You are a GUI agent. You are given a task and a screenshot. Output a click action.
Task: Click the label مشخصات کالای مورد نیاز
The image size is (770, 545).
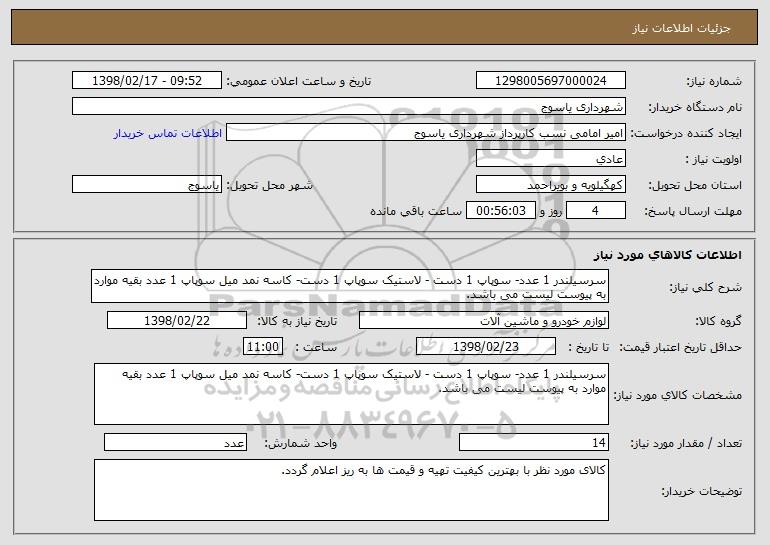tap(678, 395)
